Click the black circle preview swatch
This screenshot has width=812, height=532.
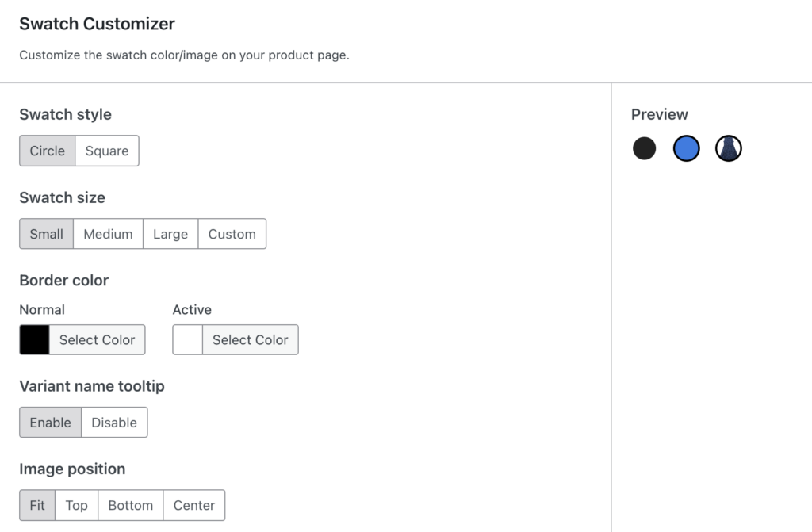tap(644, 149)
